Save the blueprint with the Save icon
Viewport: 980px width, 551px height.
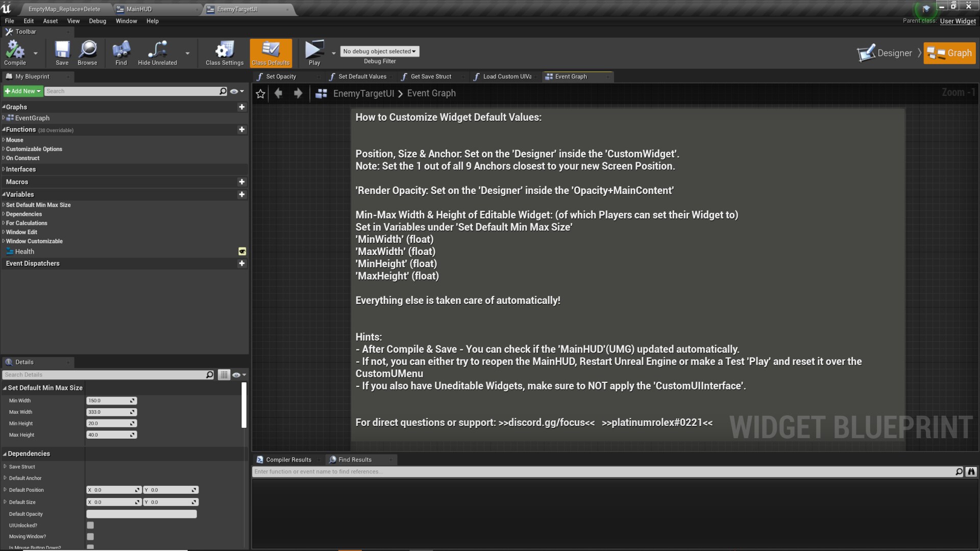click(62, 53)
